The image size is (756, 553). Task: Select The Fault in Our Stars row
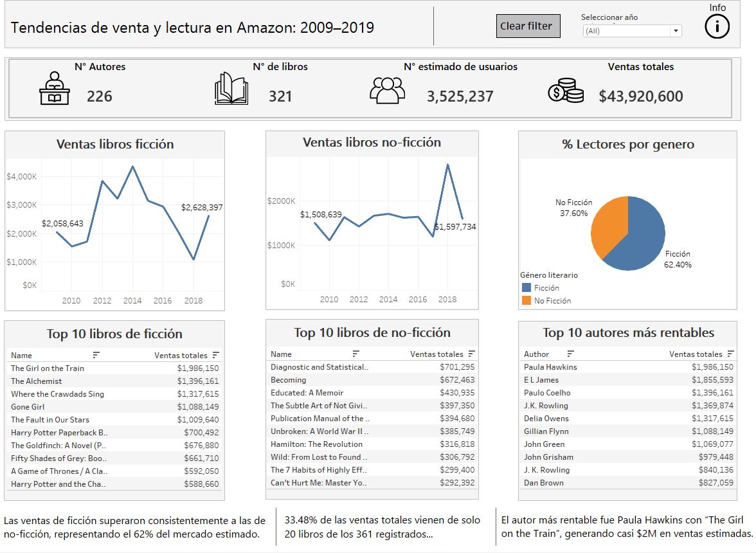pyautogui.click(x=114, y=419)
